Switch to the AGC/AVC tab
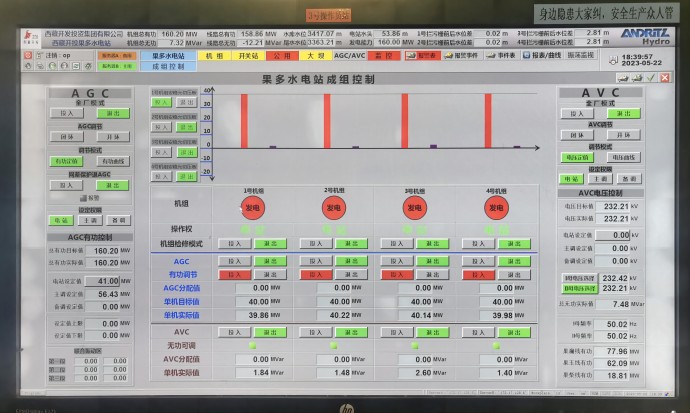The height and width of the screenshot is (413, 690). point(350,56)
